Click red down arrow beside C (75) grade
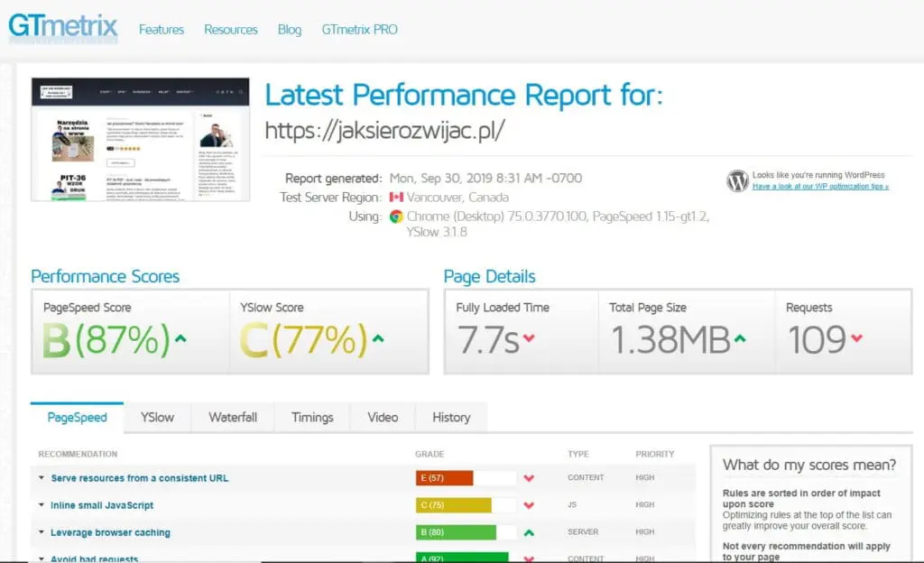The image size is (924, 563). tap(529, 505)
